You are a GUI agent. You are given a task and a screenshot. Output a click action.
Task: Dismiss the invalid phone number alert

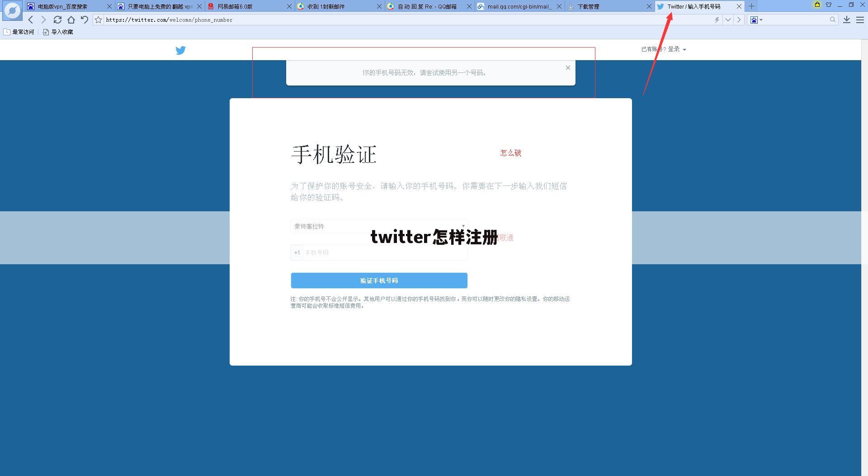pos(568,68)
